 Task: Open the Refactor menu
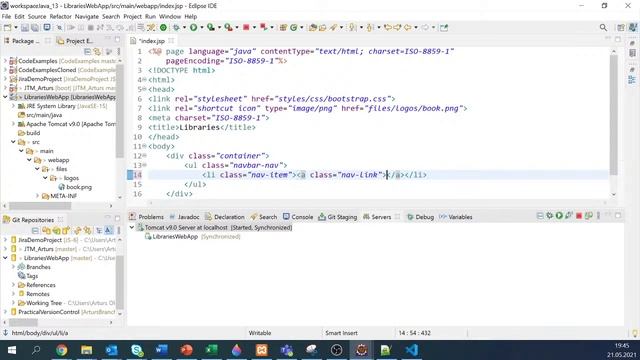60,16
